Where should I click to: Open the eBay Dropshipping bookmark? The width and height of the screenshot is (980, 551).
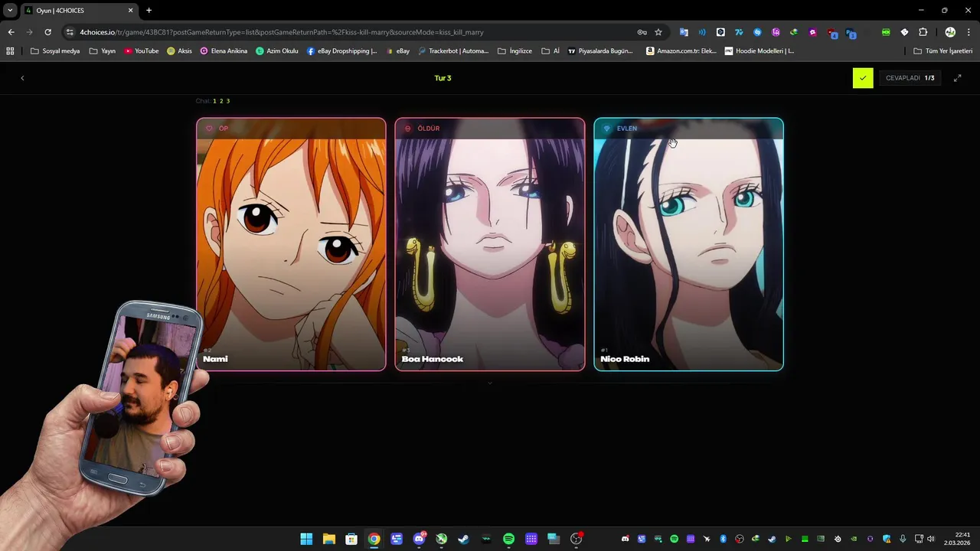(x=342, y=51)
